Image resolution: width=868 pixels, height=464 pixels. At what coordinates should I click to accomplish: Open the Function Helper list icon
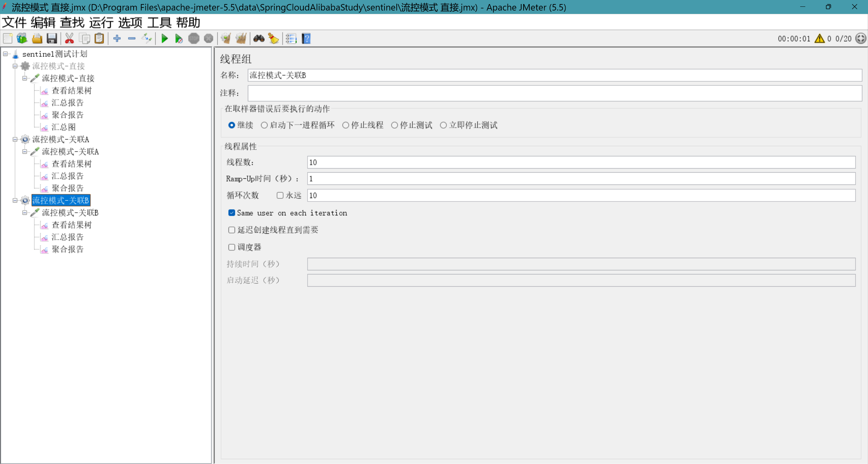[x=291, y=39]
